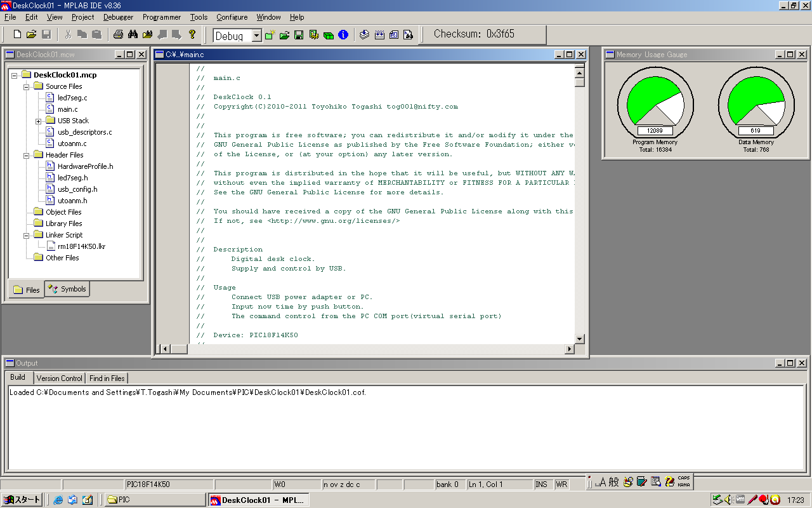Click the IME conversion mode '般' icon
The height and width of the screenshot is (508, 812).
613,482
